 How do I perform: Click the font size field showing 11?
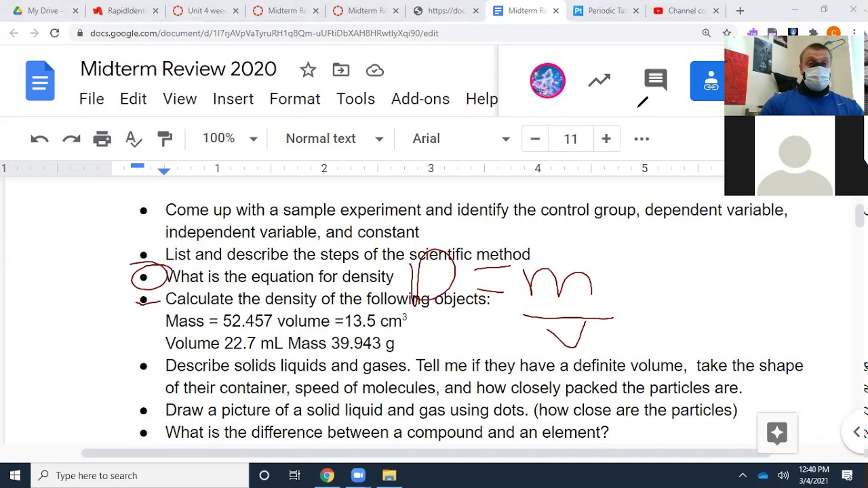tap(570, 139)
